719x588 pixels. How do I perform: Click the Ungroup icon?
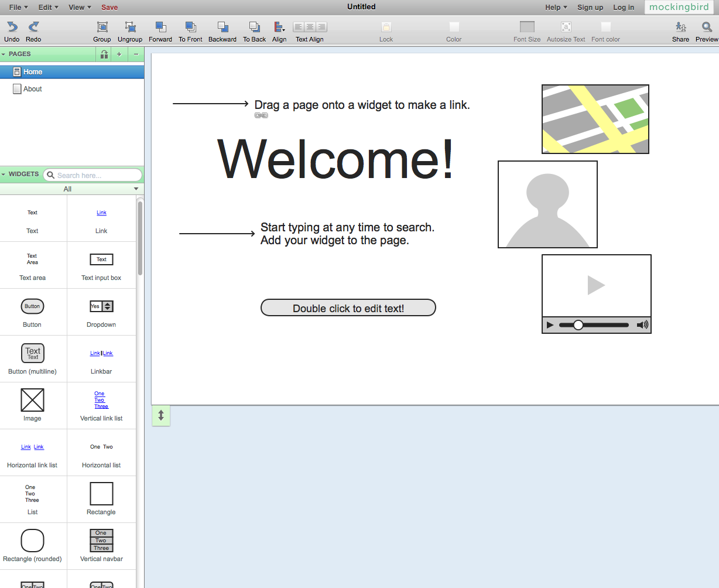pos(130,27)
